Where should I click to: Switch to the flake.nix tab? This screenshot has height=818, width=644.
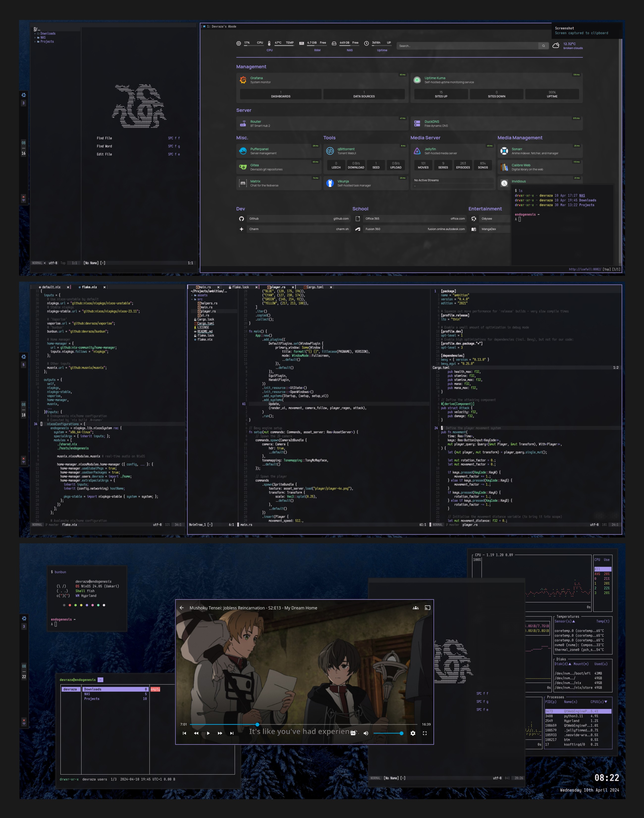pos(89,287)
